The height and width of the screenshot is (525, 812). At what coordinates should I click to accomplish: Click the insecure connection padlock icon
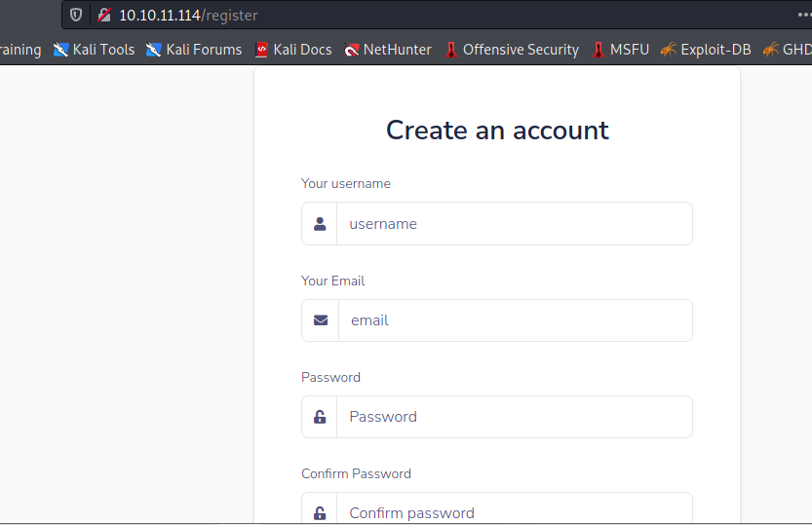(x=103, y=16)
